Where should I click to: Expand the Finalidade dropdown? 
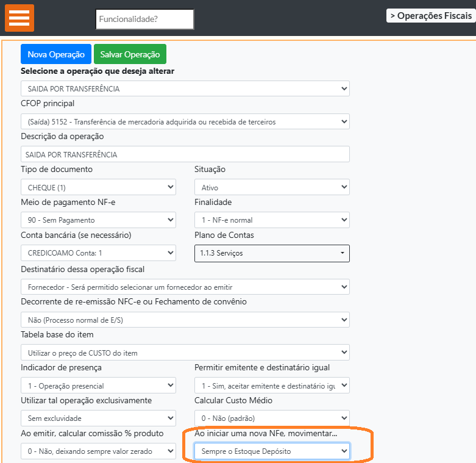pyautogui.click(x=272, y=220)
